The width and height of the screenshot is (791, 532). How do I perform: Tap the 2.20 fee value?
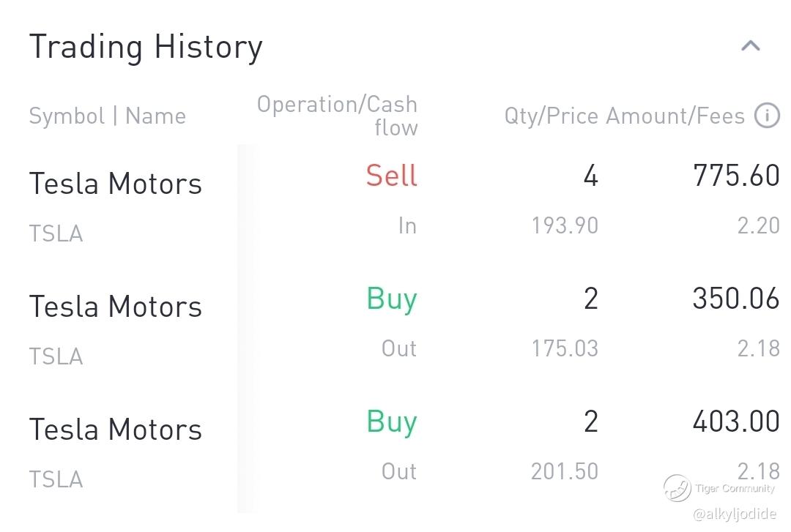pyautogui.click(x=758, y=225)
